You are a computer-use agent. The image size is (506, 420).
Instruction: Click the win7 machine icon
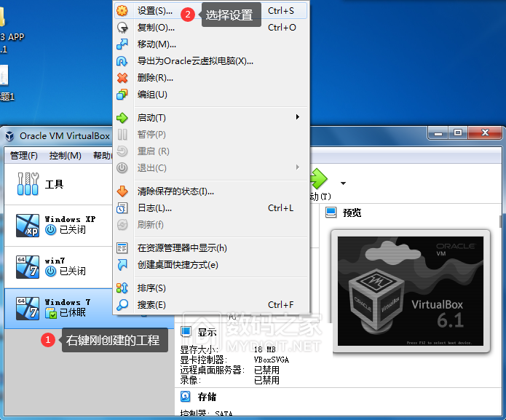click(x=28, y=267)
